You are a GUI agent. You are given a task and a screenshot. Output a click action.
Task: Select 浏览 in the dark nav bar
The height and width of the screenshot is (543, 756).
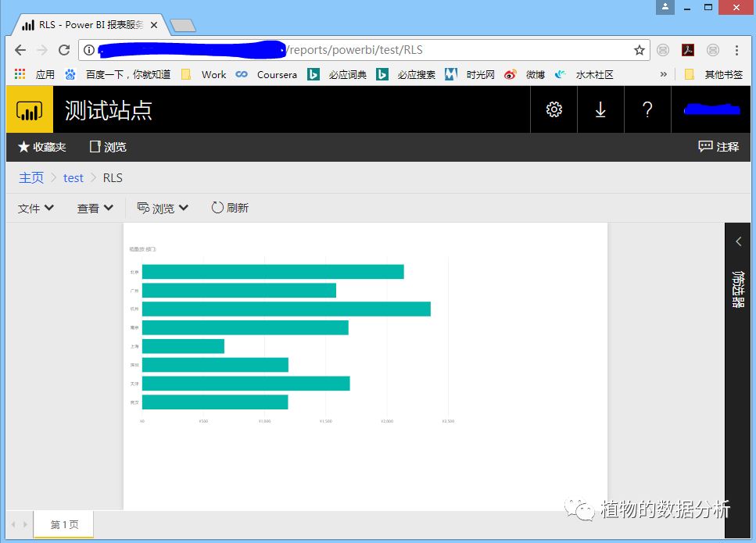coord(108,147)
